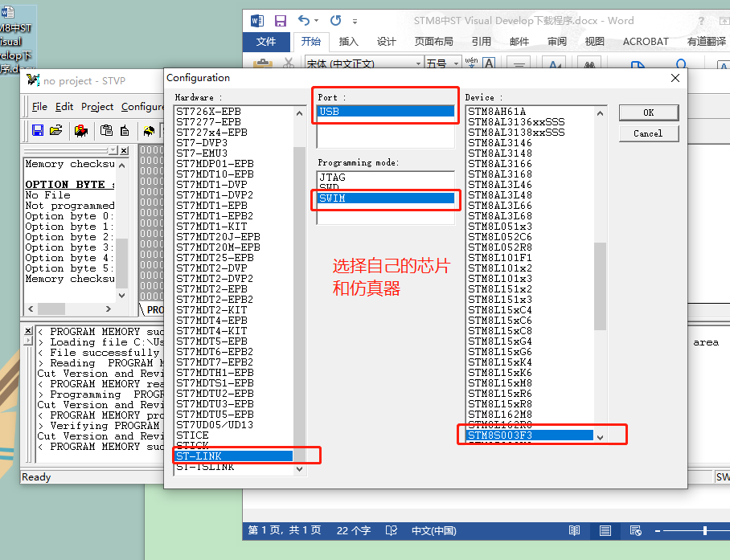Select STICE in the Hardware list

tap(234, 435)
